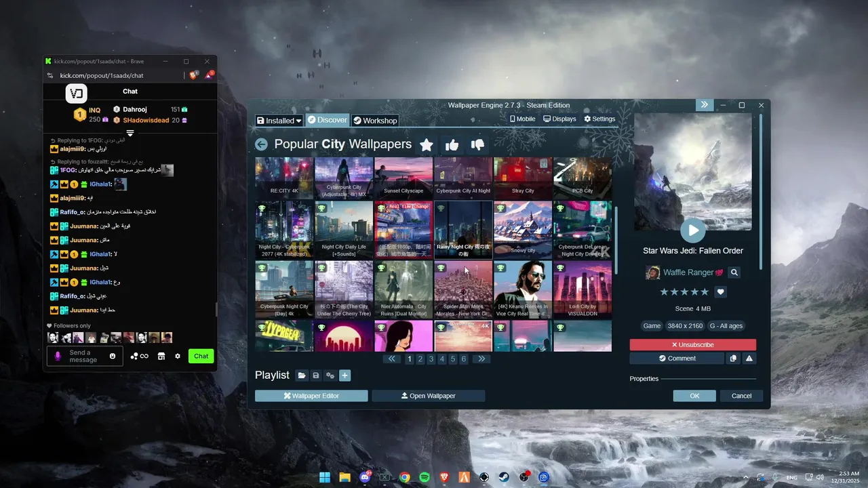Screen dimensions: 868x488
Task: Click the thumbs down icon in the header
Action: (x=477, y=144)
